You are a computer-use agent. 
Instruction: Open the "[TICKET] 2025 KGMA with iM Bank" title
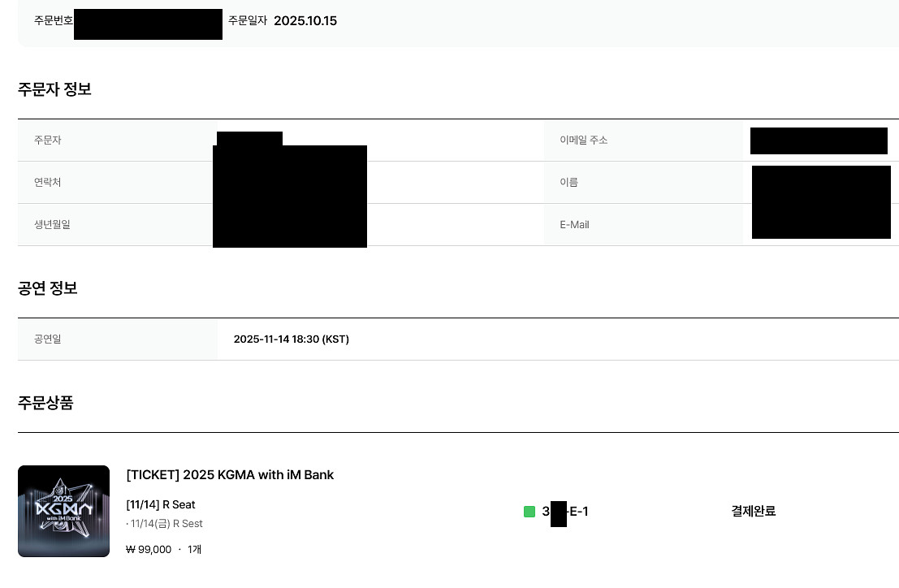pyautogui.click(x=230, y=475)
